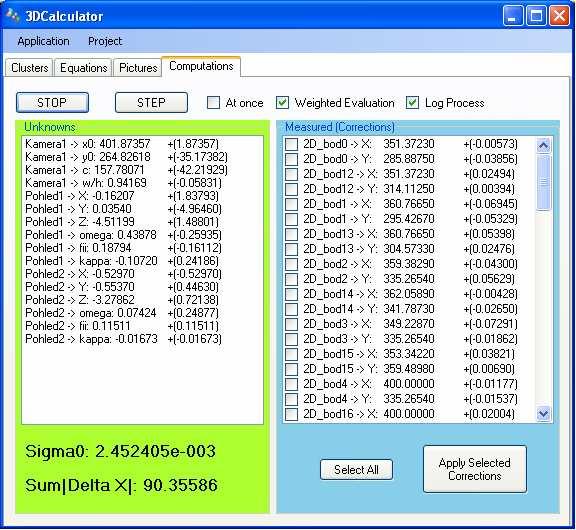The width and height of the screenshot is (576, 530).
Task: Open the Application menu
Action: click(43, 41)
